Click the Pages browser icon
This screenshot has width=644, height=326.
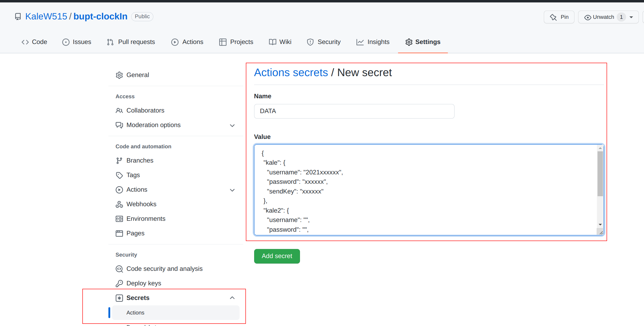(119, 234)
